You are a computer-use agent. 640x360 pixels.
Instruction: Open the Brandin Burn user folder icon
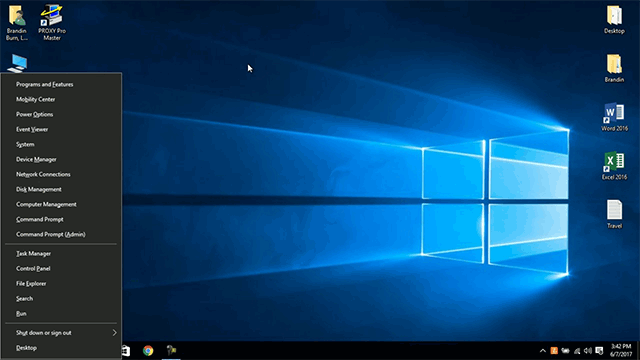17,22
